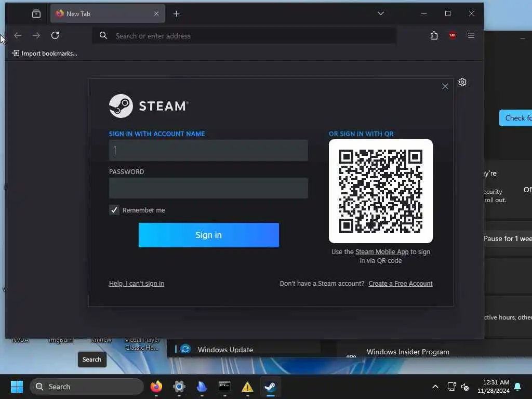Open new tab personalize gear icon
Image resolution: width=532 pixels, height=399 pixels.
pyautogui.click(x=462, y=82)
